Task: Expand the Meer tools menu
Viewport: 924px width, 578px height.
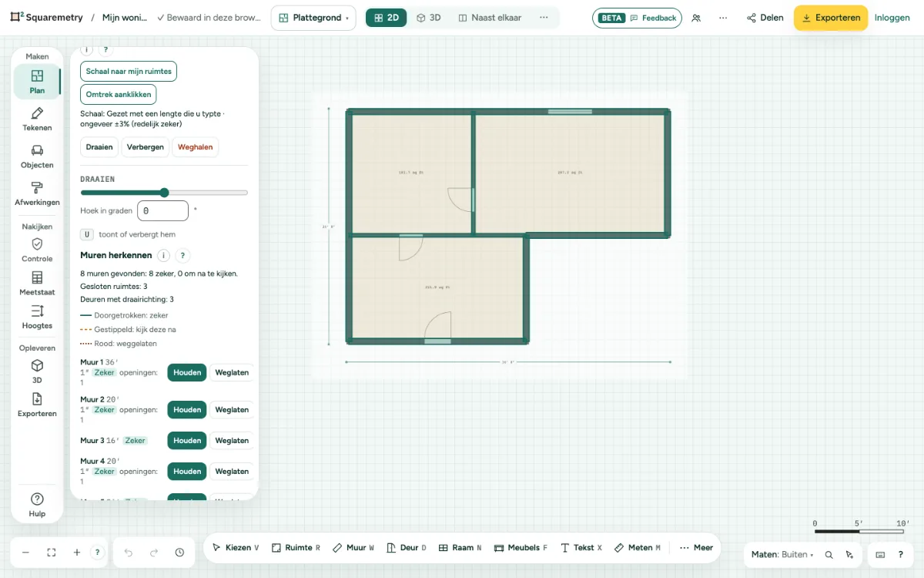Action: pos(696,548)
